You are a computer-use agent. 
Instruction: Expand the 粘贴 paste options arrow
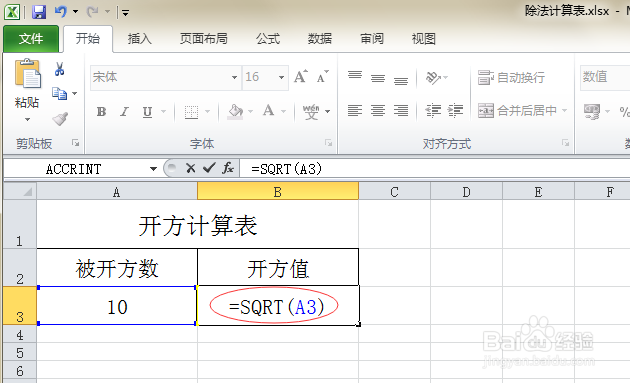tap(27, 119)
